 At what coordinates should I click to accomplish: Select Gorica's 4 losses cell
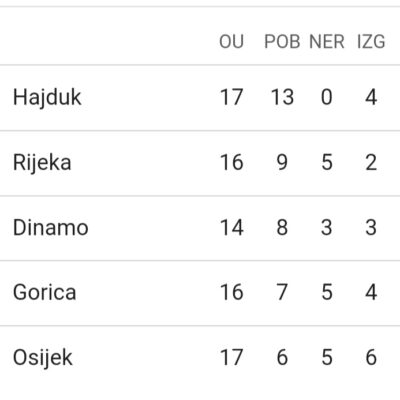click(371, 292)
